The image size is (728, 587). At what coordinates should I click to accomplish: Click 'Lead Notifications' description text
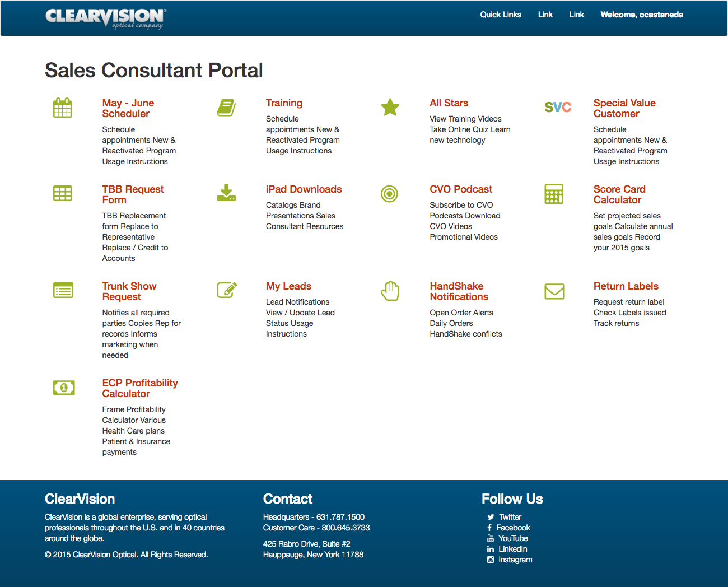(x=298, y=302)
